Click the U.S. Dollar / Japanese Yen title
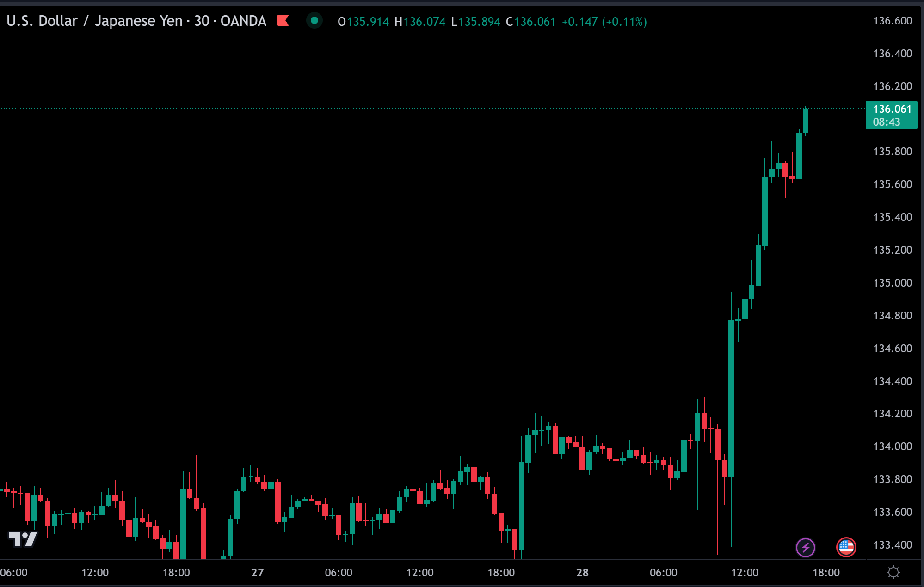This screenshot has height=587, width=924. [x=94, y=21]
